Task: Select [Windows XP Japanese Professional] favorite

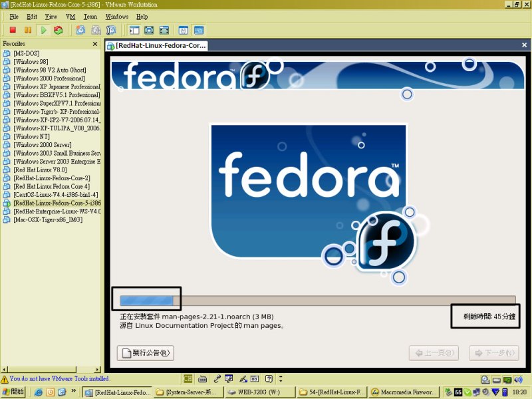Action: click(x=57, y=86)
